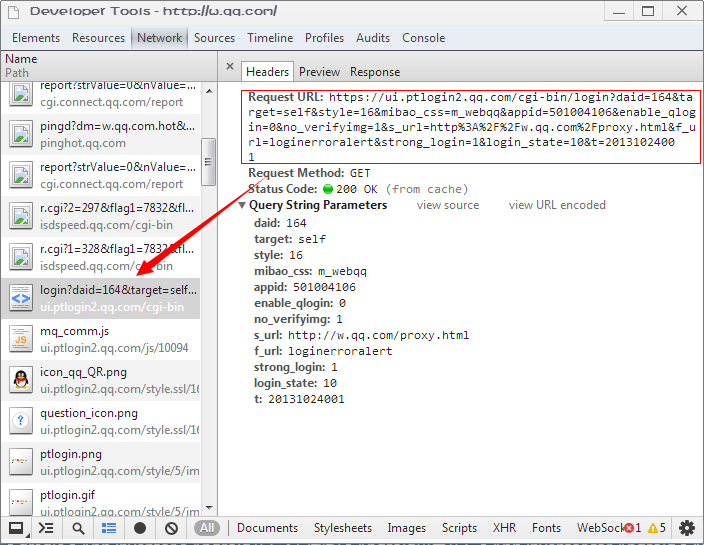Select the mq_comm.js request

(101, 339)
